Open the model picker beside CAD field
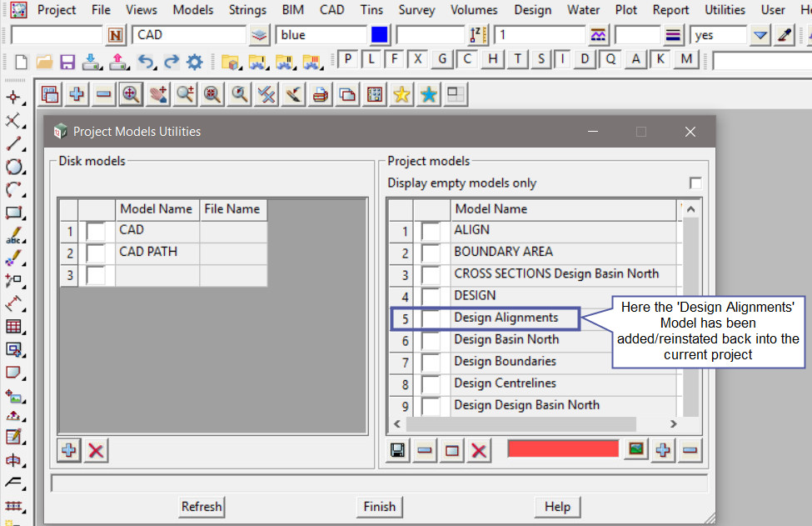 point(260,35)
